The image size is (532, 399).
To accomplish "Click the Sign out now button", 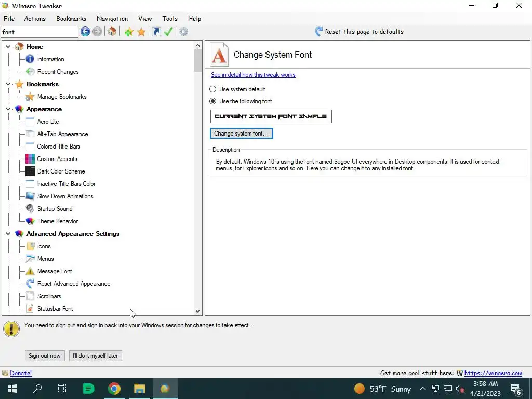I will (x=45, y=356).
